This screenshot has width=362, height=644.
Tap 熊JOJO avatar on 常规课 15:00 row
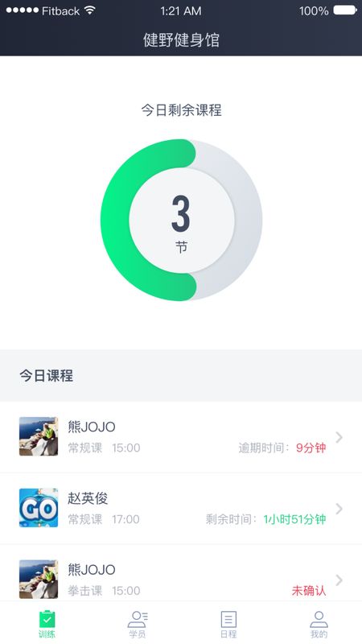point(39,436)
